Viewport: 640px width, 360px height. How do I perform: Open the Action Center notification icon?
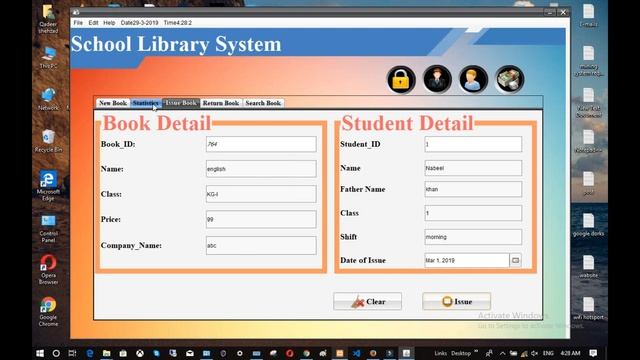593,353
